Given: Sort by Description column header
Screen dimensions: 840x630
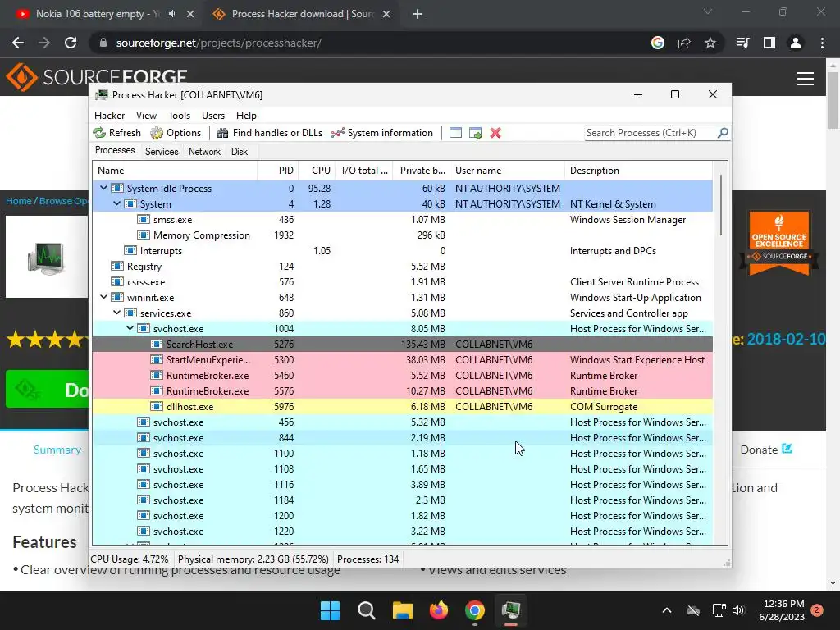Looking at the screenshot, I should point(638,171).
